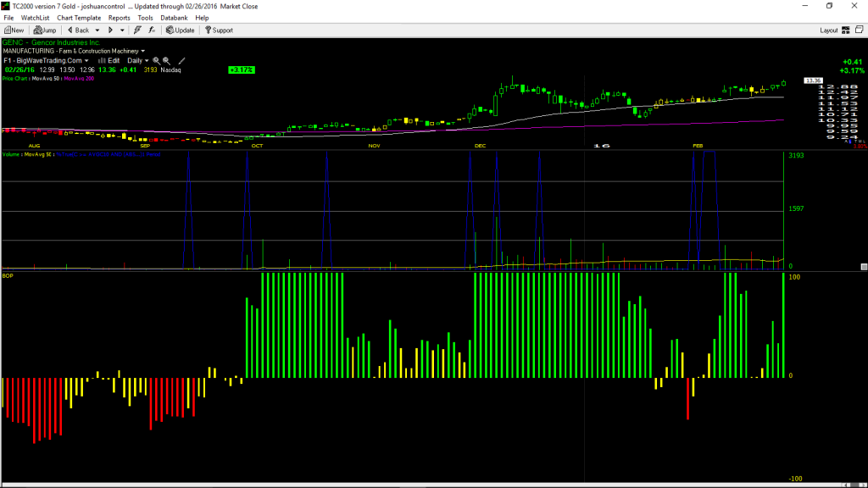Click the small square handle at volume pane edge
Image resolution: width=868 pixels, height=488 pixels.
pyautogui.click(x=864, y=267)
